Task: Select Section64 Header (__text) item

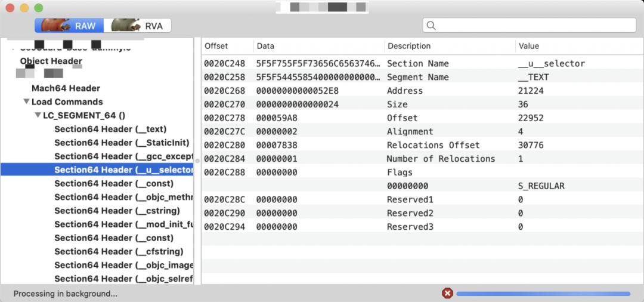Action: (110, 129)
